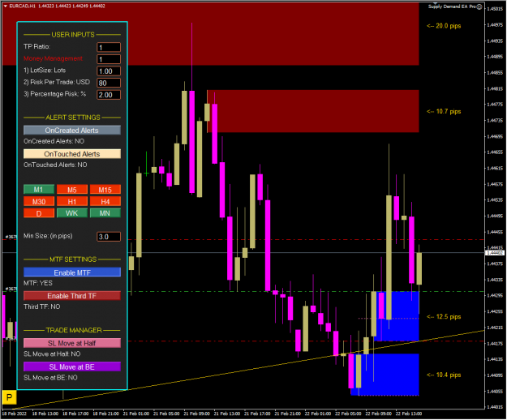The image size is (507, 420).
Task: Click the Supply Demand EA Pro label
Action: tap(452, 6)
